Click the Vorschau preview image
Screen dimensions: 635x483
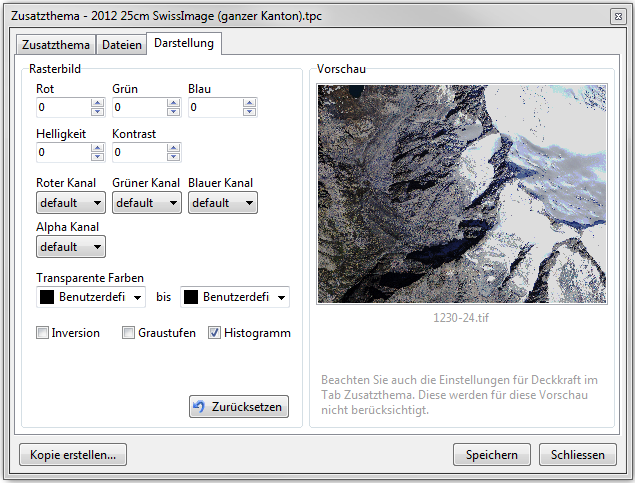tap(461, 193)
